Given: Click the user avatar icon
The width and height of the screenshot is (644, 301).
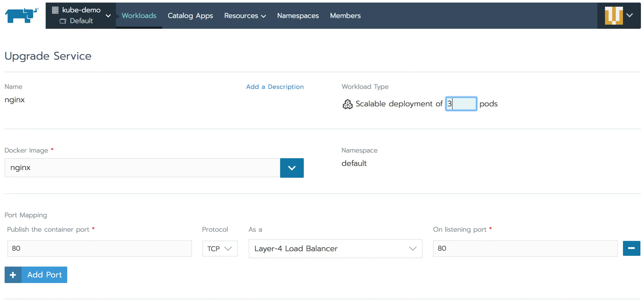Looking at the screenshot, I should click(613, 15).
